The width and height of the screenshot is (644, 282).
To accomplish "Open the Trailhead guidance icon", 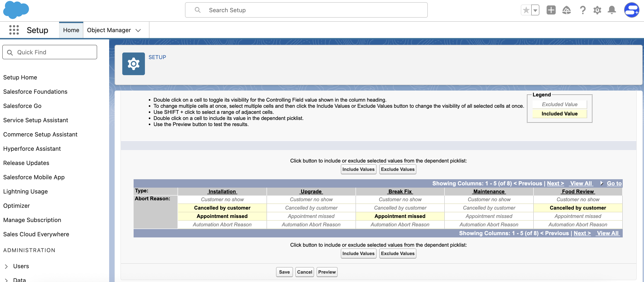I will [566, 10].
